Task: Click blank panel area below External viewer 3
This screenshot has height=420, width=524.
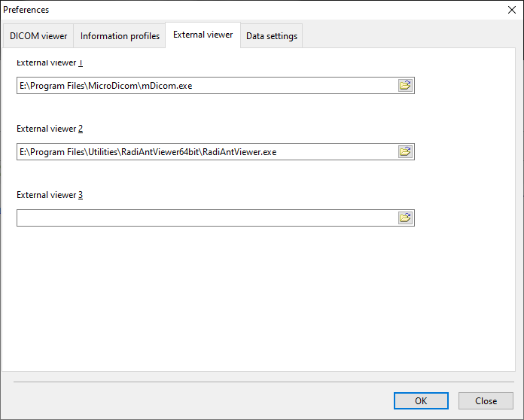Action: point(256,301)
